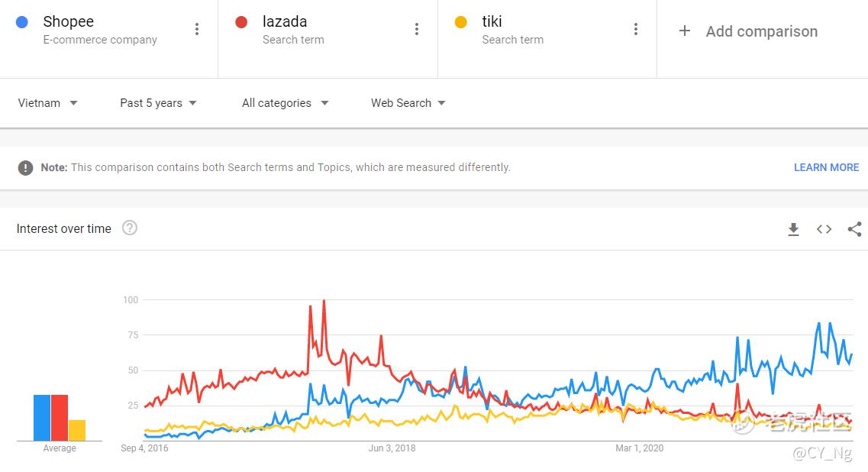Viewport: 868px width, 472px height.
Task: Edit the lazada search term
Action: pos(285,21)
